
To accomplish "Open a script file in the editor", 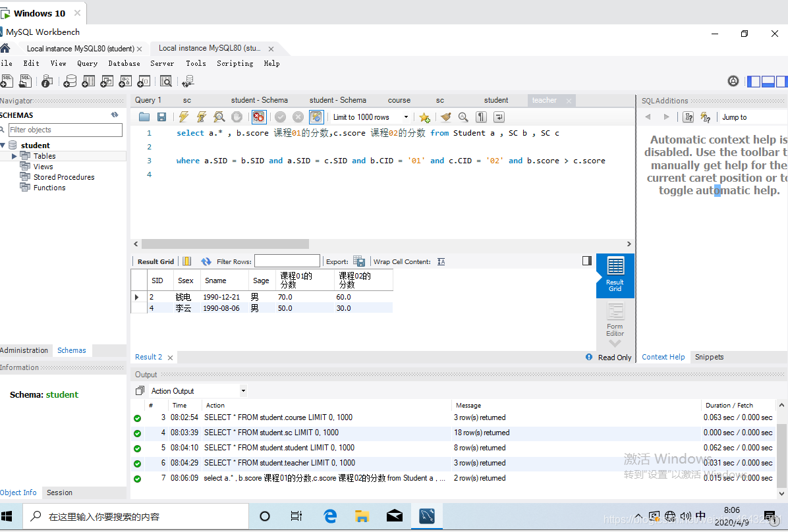I will [144, 117].
